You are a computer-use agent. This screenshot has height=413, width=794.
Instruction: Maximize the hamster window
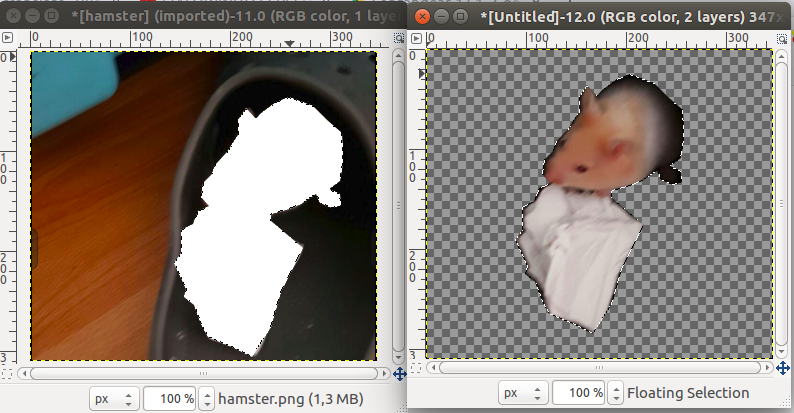tap(52, 16)
